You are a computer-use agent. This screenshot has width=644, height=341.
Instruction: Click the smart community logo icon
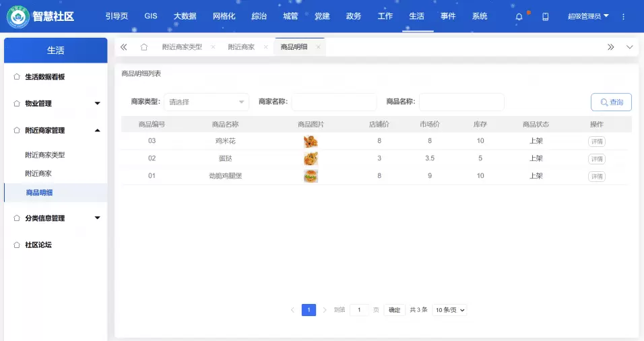click(18, 17)
